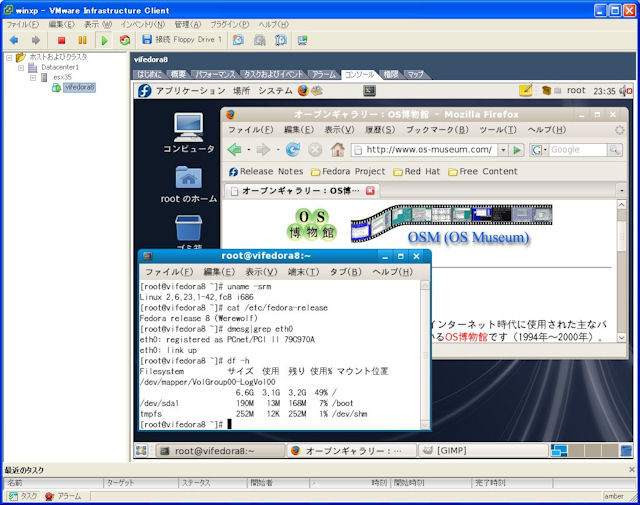This screenshot has width=640, height=505.
Task: Open the アラーム tab
Action: 324,74
